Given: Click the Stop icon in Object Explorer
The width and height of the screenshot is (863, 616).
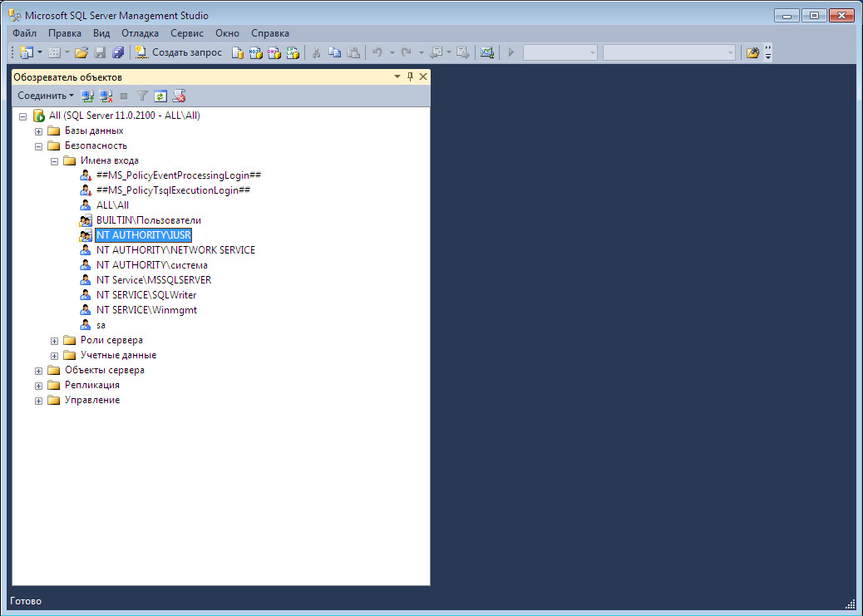Looking at the screenshot, I should click(x=124, y=96).
